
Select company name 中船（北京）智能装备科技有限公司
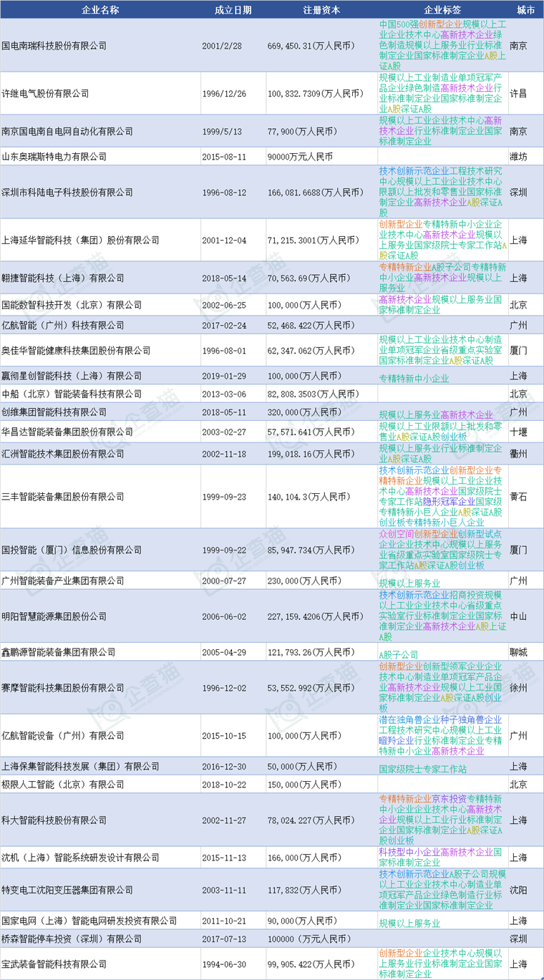pyautogui.click(x=72, y=394)
